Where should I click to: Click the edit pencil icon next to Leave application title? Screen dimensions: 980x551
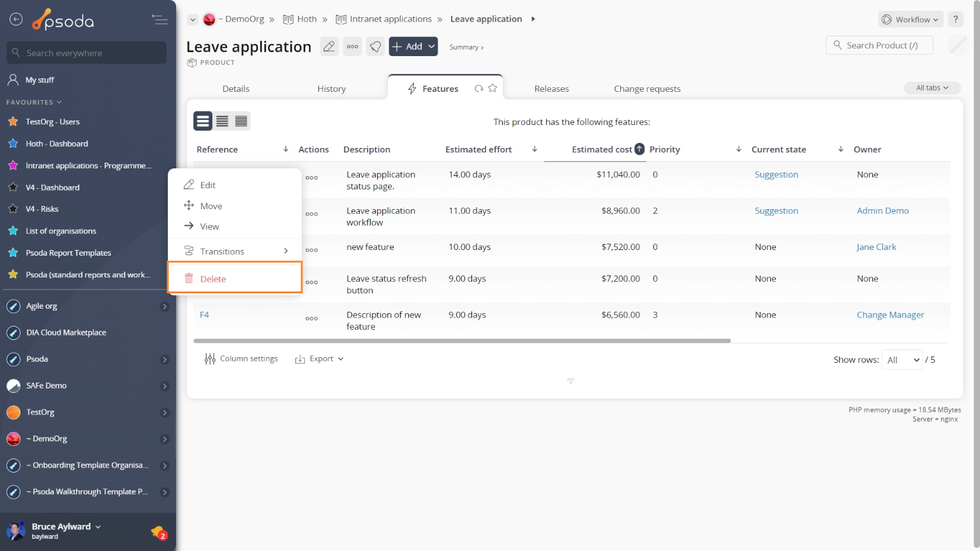(329, 47)
